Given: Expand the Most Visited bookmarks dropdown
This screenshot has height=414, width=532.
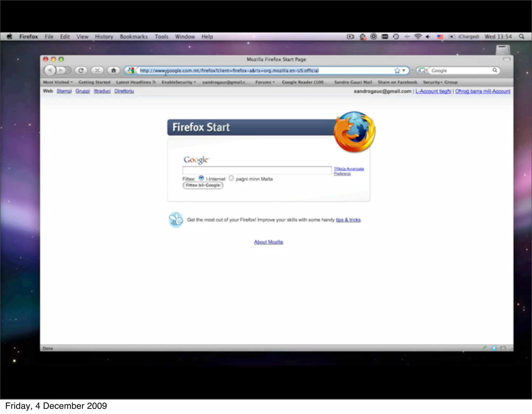Looking at the screenshot, I should click(x=58, y=82).
